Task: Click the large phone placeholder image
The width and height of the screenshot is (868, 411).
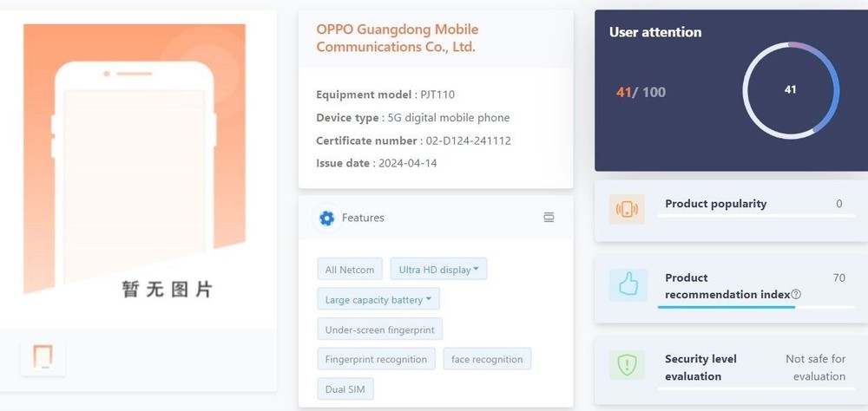Action: tap(135, 161)
